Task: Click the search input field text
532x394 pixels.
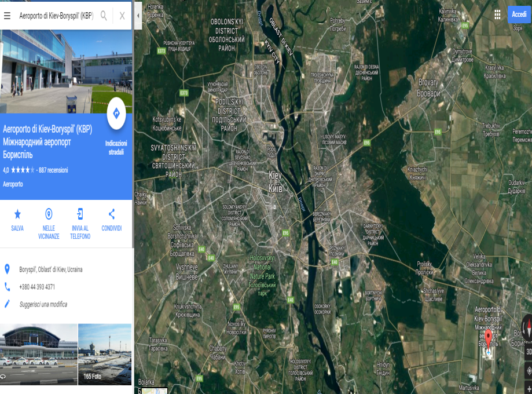Action: tap(56, 16)
